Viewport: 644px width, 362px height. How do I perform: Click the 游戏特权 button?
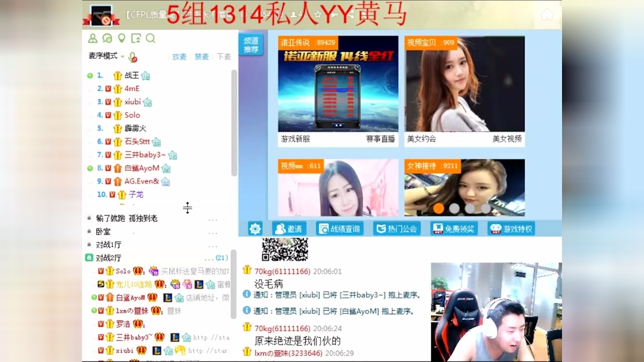(x=511, y=229)
